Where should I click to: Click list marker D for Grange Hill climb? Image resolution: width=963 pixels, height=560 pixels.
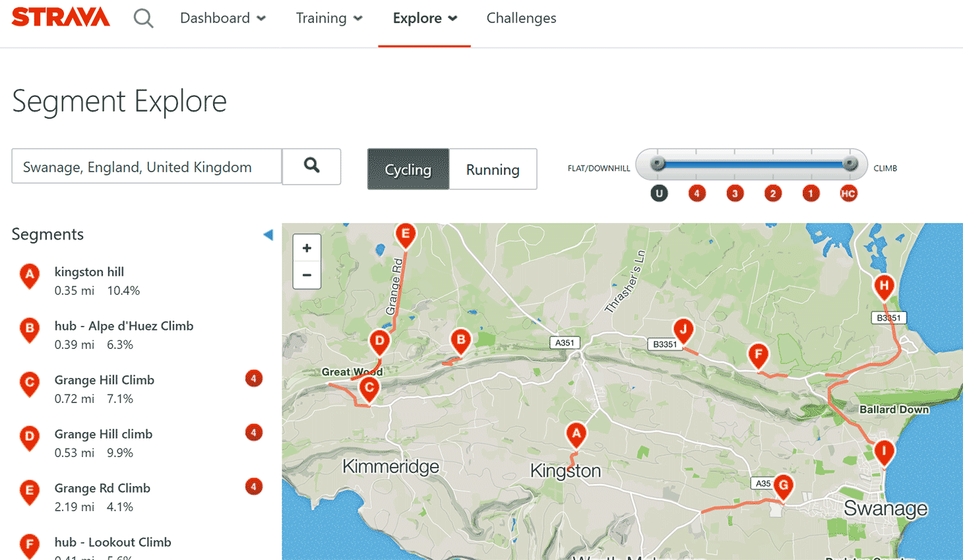[x=30, y=438]
